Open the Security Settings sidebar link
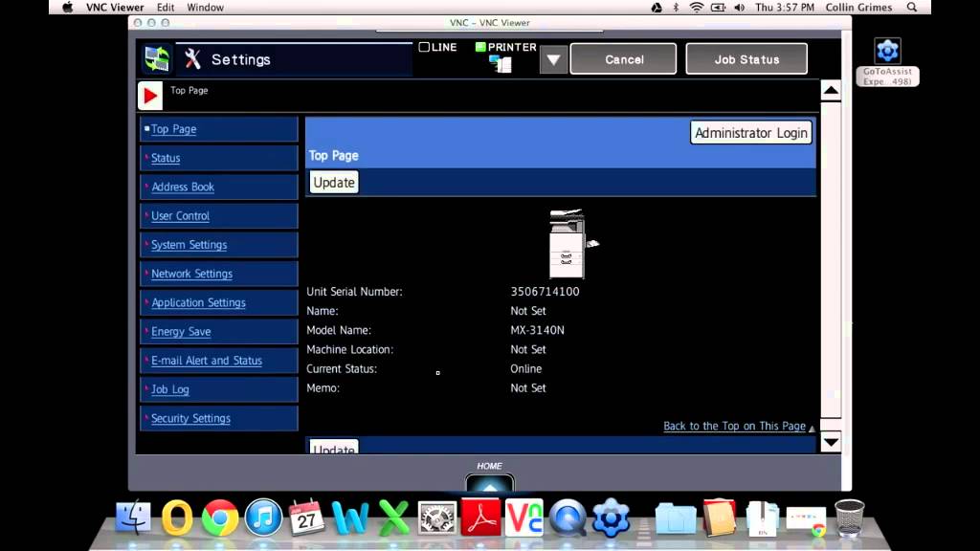This screenshot has width=980, height=551. 190,419
